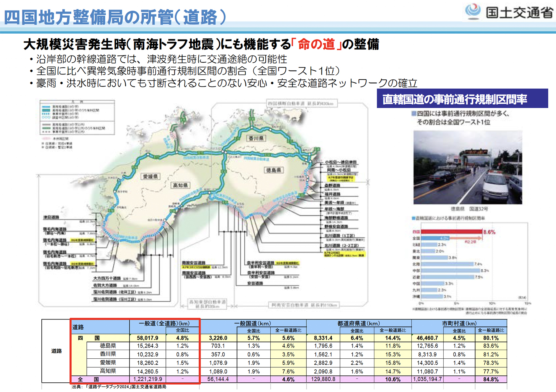
Task: Select the 一般国道(km) table header
Action: [253, 323]
